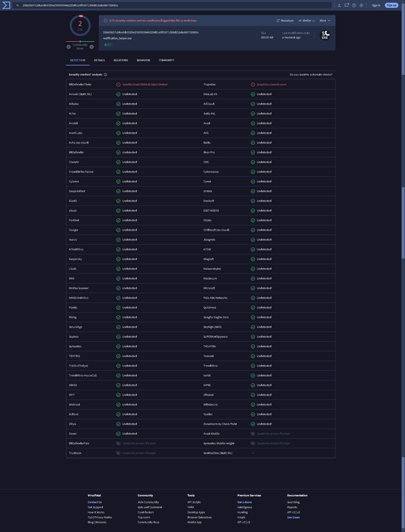Click ZoneAlarm by Check Point vendor name

click(220, 424)
